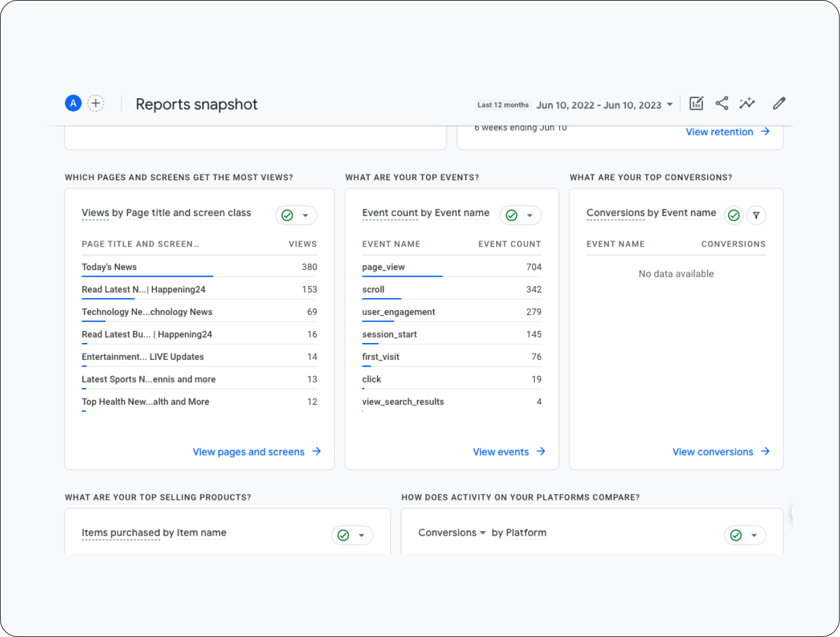
Task: Click the view_search_results event row
Action: tap(452, 402)
